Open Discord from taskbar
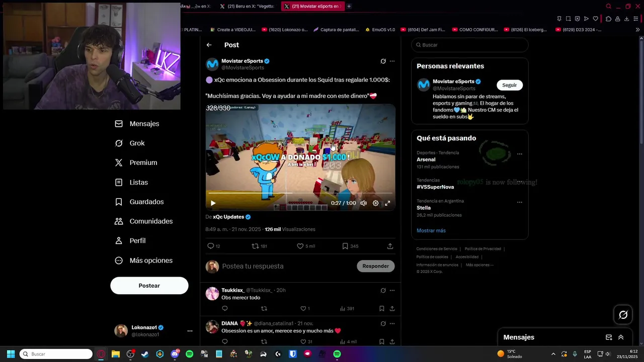Image resolution: width=644 pixels, height=362 pixels. (x=175, y=354)
